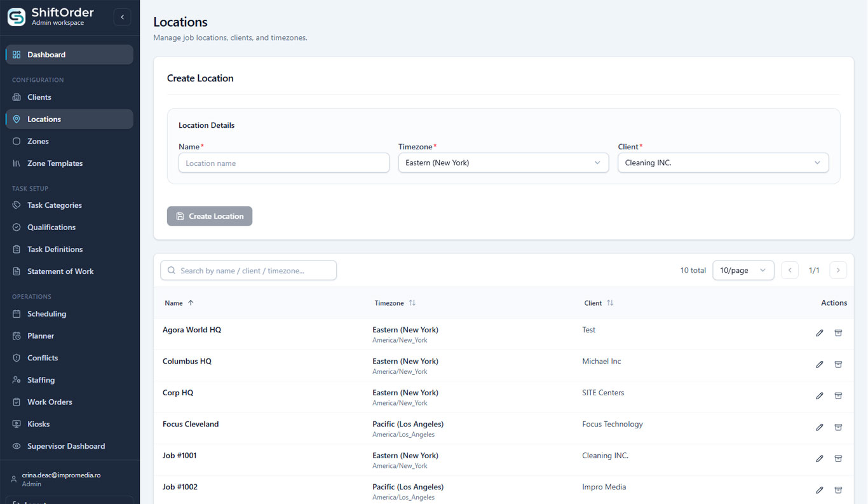Open Conflicts in the sidebar

tap(69, 358)
